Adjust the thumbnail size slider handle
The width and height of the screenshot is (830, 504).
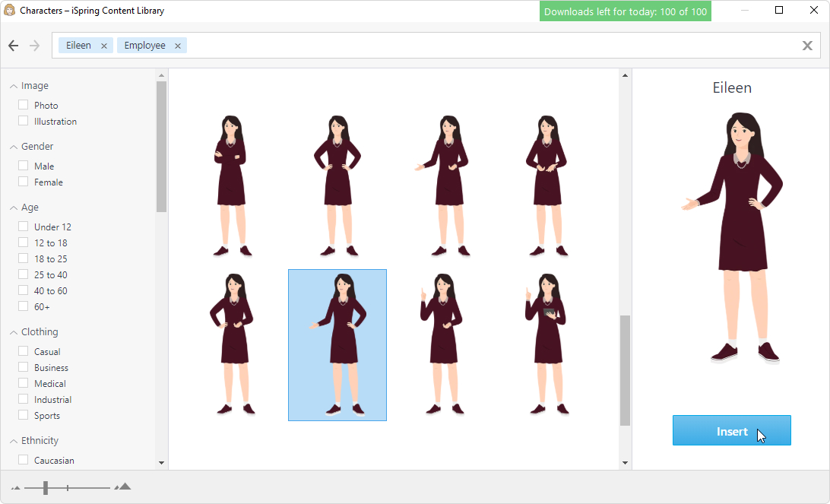tap(46, 487)
